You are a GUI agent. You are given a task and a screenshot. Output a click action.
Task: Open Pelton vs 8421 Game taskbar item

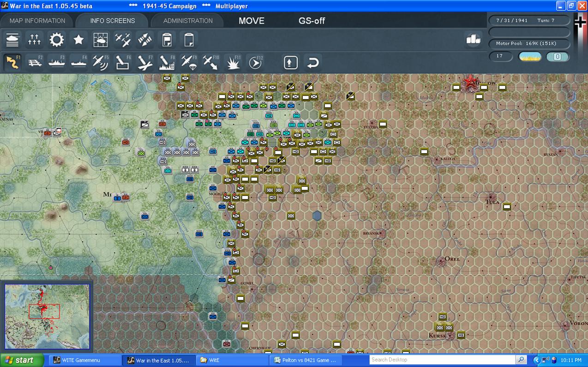pos(306,360)
